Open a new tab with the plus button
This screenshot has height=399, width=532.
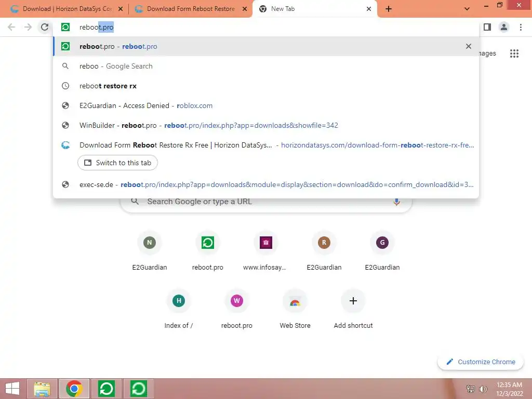click(x=389, y=9)
